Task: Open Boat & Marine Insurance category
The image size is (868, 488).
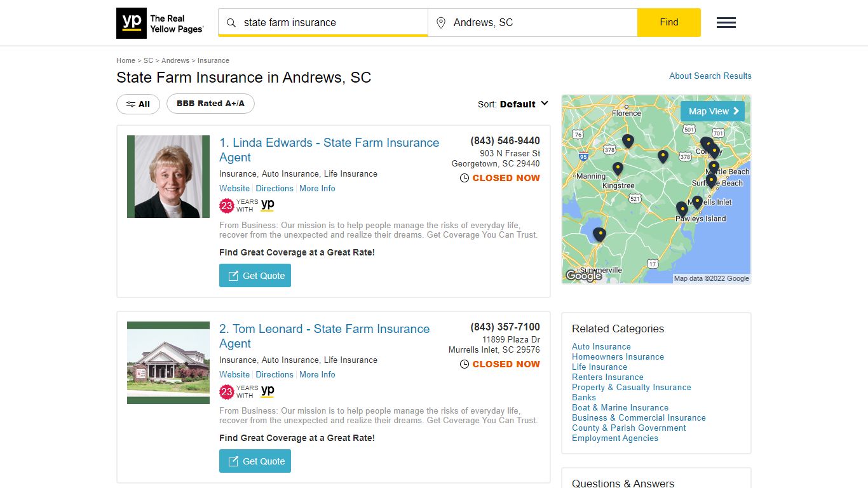Action: (x=620, y=407)
